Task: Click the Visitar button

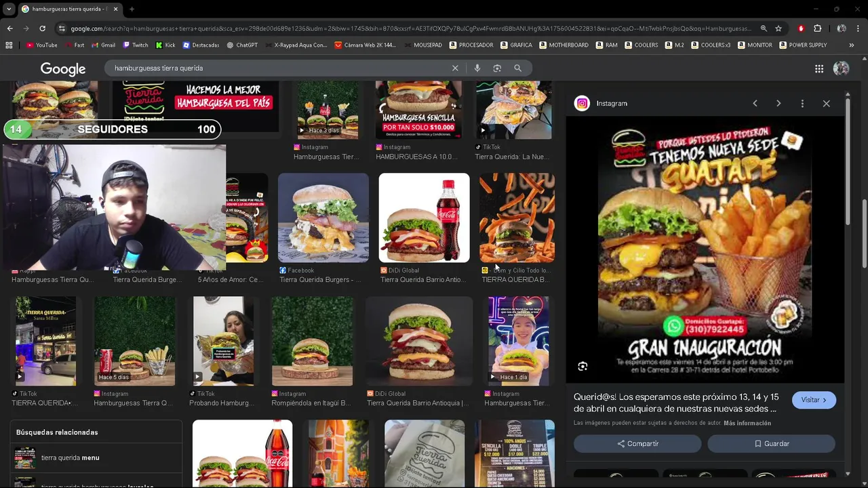Action: [814, 400]
